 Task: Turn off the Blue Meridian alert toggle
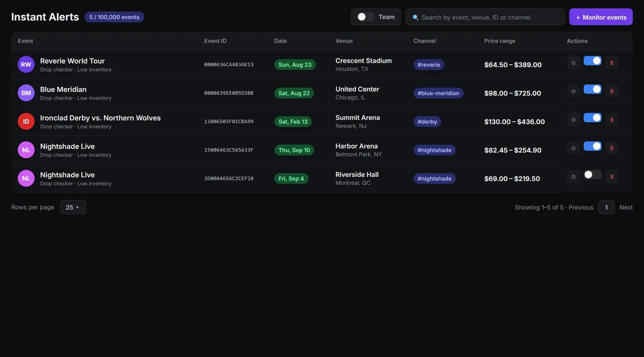(x=592, y=89)
